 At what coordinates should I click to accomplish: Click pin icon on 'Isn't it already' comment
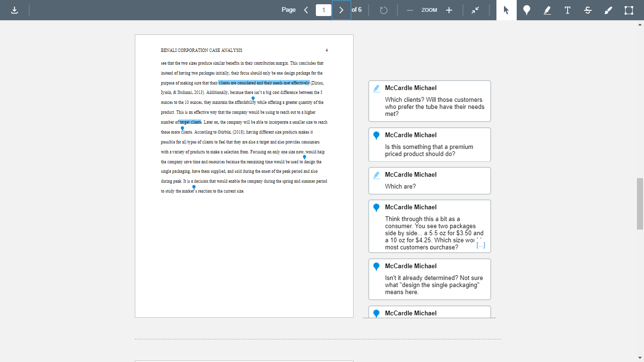coord(376,267)
